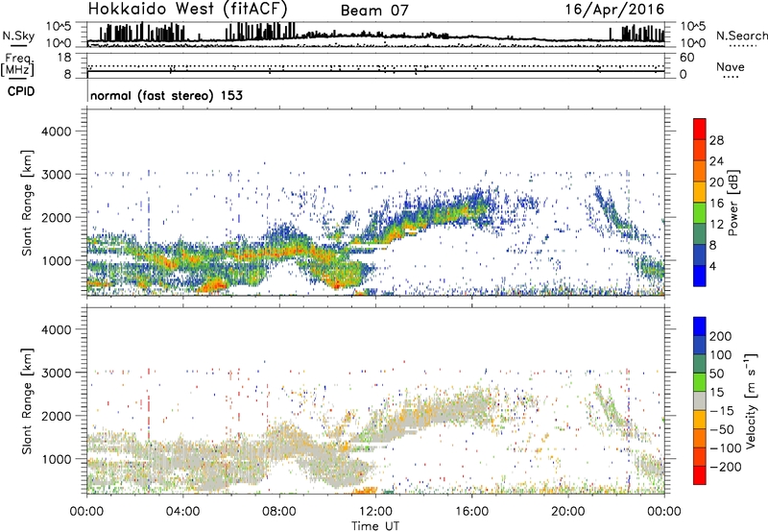This screenshot has width=768, height=532.
Task: Click the 'N.Sky' legend label
Action: [18, 36]
